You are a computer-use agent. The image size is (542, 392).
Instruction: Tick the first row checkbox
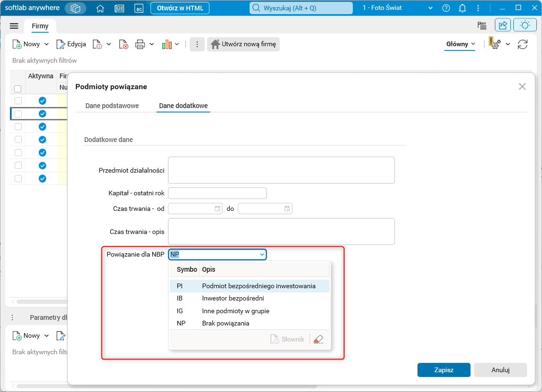[18, 100]
